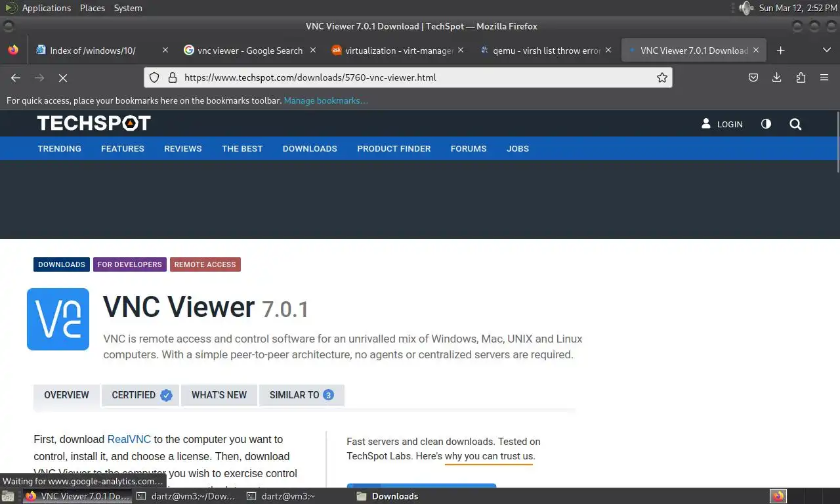Open the Extensions puzzle icon
Viewport: 840px width, 504px height.
pos(801,77)
